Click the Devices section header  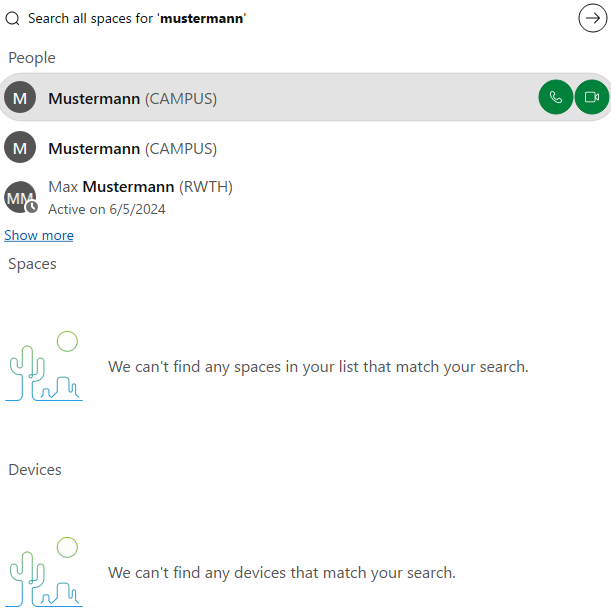[x=35, y=470]
